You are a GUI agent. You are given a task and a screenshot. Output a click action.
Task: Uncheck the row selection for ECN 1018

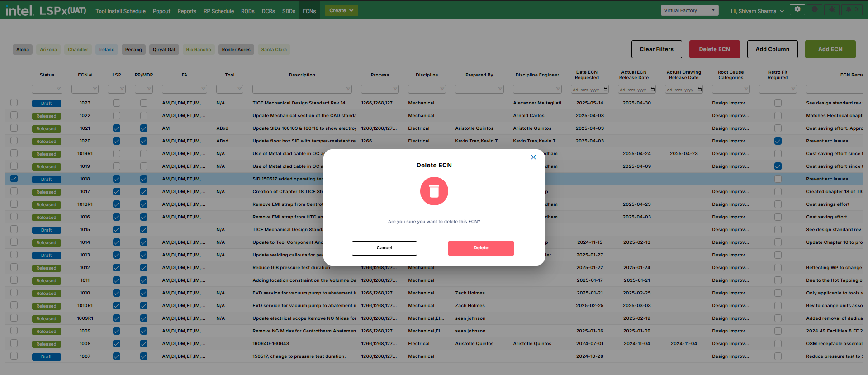14,179
